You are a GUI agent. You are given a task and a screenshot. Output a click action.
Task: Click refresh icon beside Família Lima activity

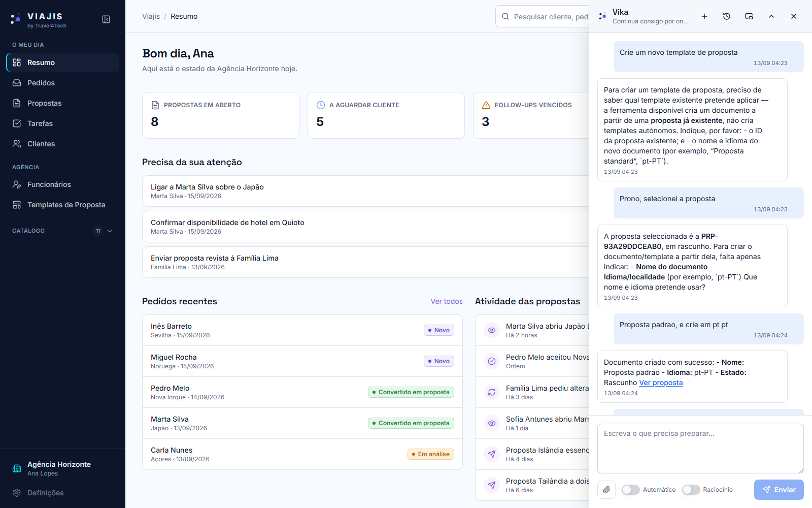492,392
